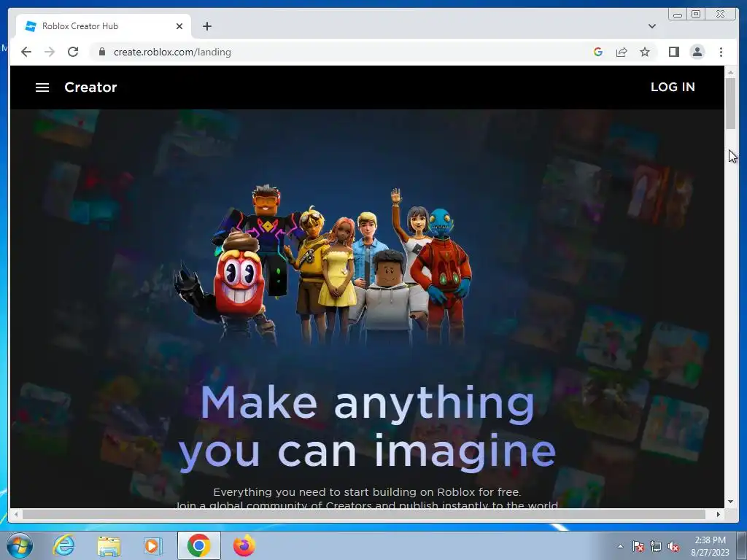Click the network tray icon
Image resolution: width=747 pixels, height=560 pixels.
656,547
